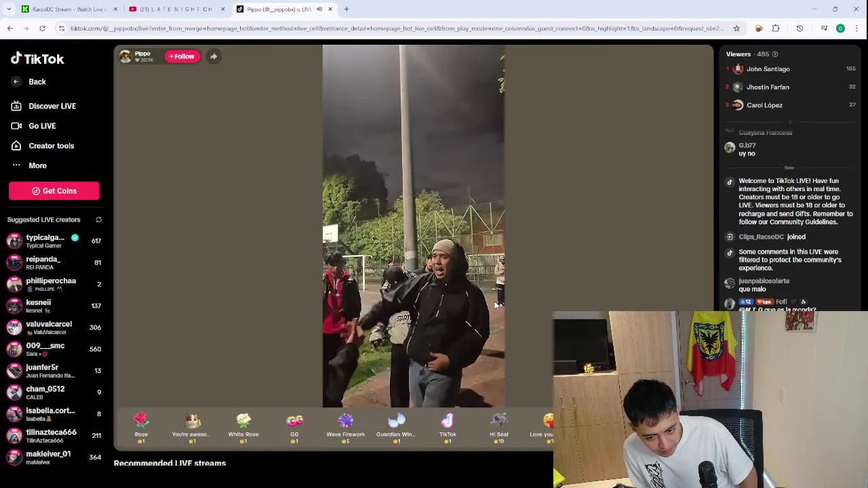Open kesneii suggested creator stream
The width and height of the screenshot is (868, 488).
pyautogui.click(x=54, y=306)
